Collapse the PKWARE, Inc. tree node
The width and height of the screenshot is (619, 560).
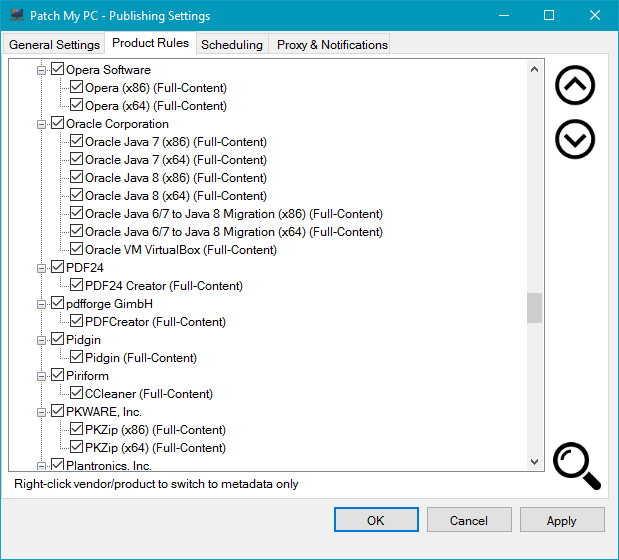click(x=41, y=413)
